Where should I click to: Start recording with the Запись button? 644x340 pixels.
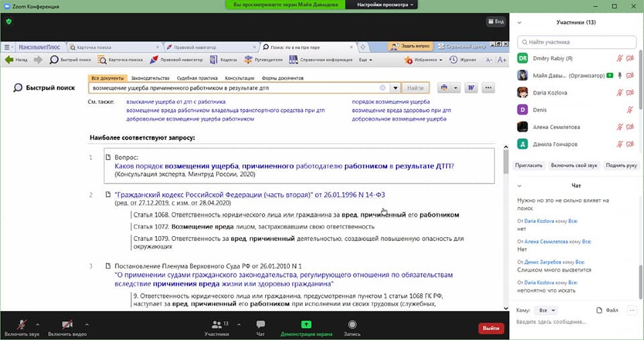352,328
